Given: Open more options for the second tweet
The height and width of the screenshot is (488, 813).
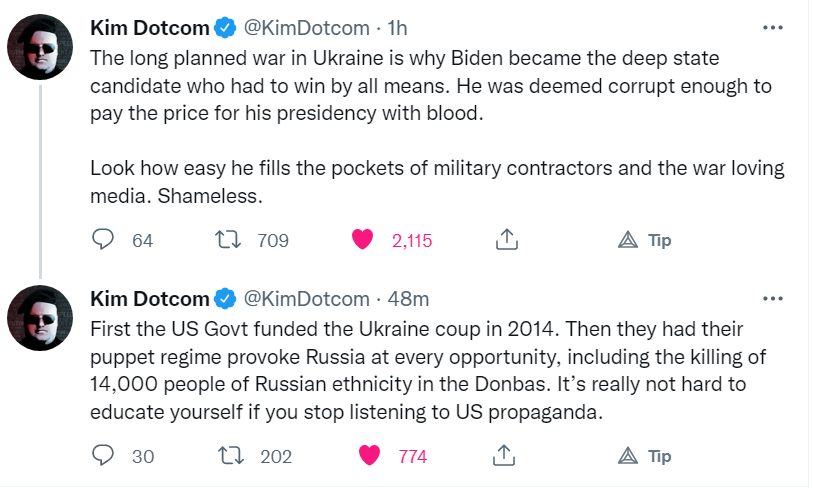Looking at the screenshot, I should [772, 298].
